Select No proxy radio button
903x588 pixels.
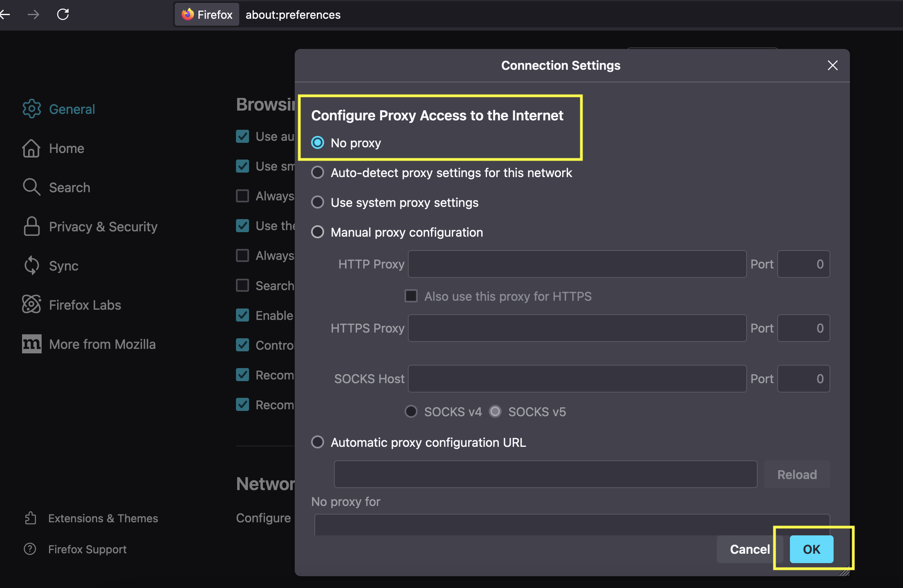pyautogui.click(x=318, y=143)
